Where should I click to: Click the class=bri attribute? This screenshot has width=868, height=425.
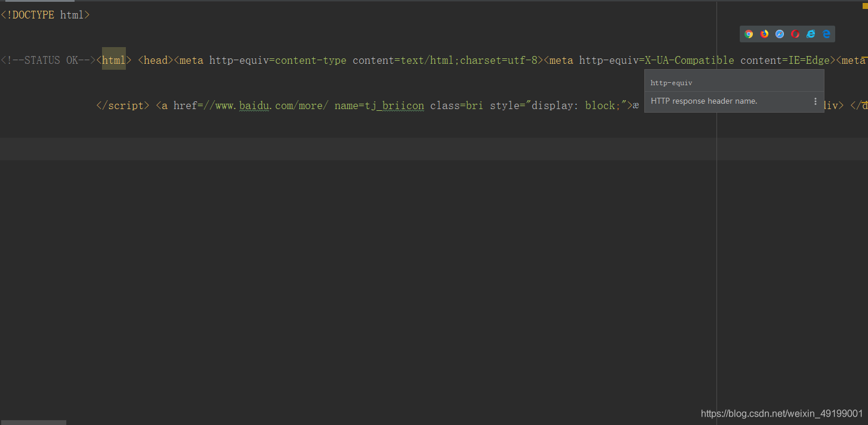pyautogui.click(x=457, y=106)
